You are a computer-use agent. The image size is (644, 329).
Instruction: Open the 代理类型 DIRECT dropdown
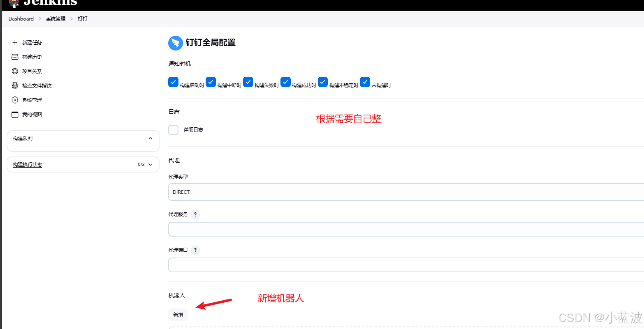coord(406,192)
